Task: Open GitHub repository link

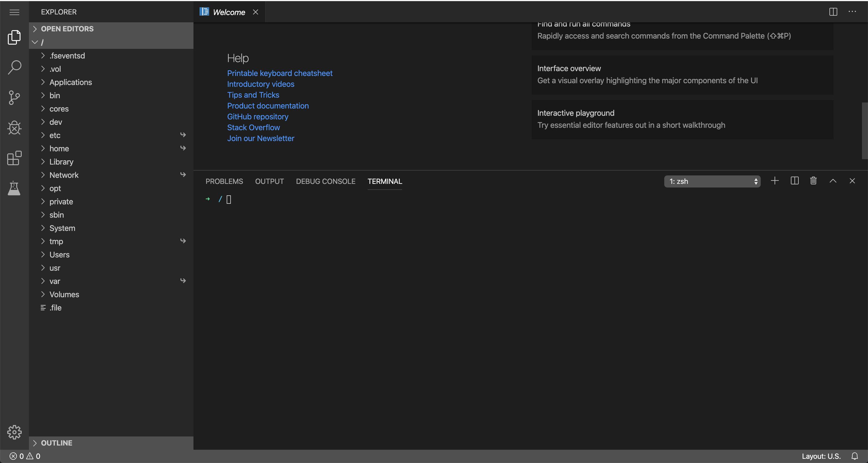Action: click(x=258, y=117)
